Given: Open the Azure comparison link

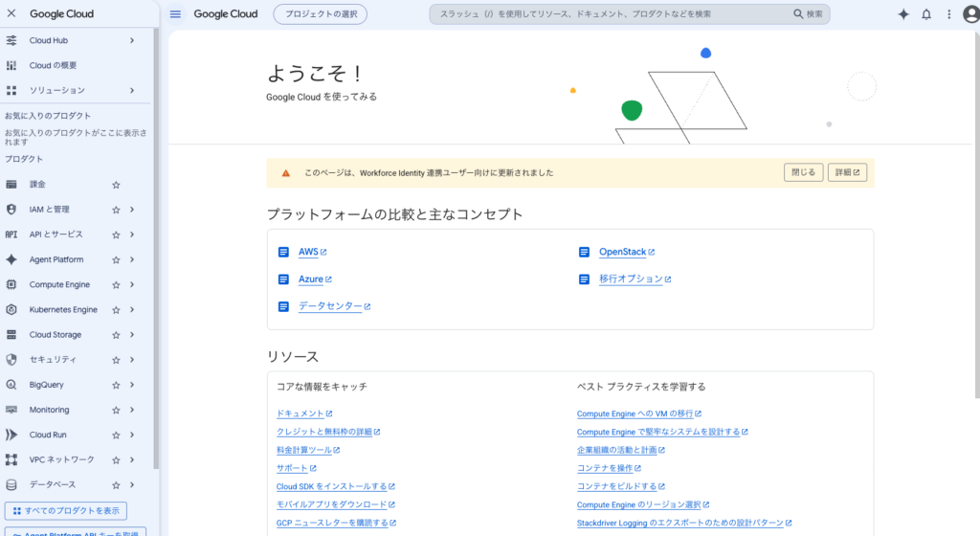Looking at the screenshot, I should coord(311,279).
